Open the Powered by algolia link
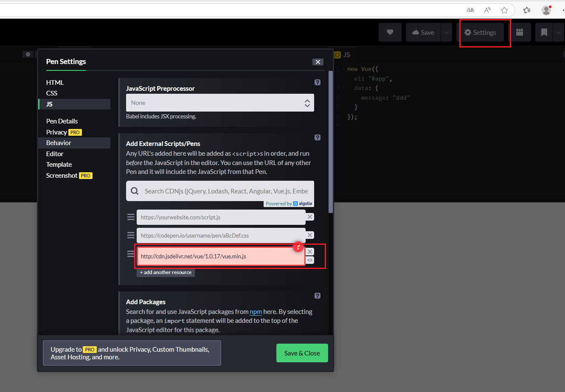 click(289, 204)
